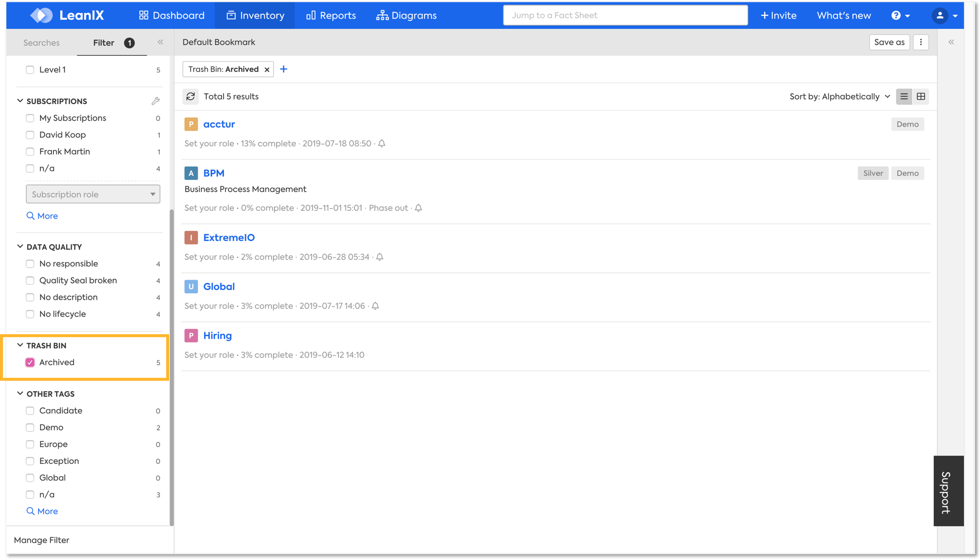Open the acctur fact sheet

pos(219,124)
